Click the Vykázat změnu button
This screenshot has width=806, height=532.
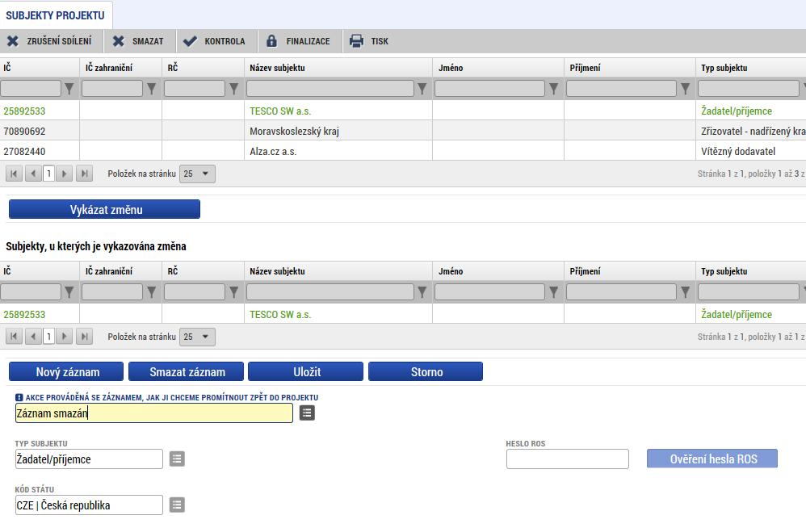click(104, 209)
